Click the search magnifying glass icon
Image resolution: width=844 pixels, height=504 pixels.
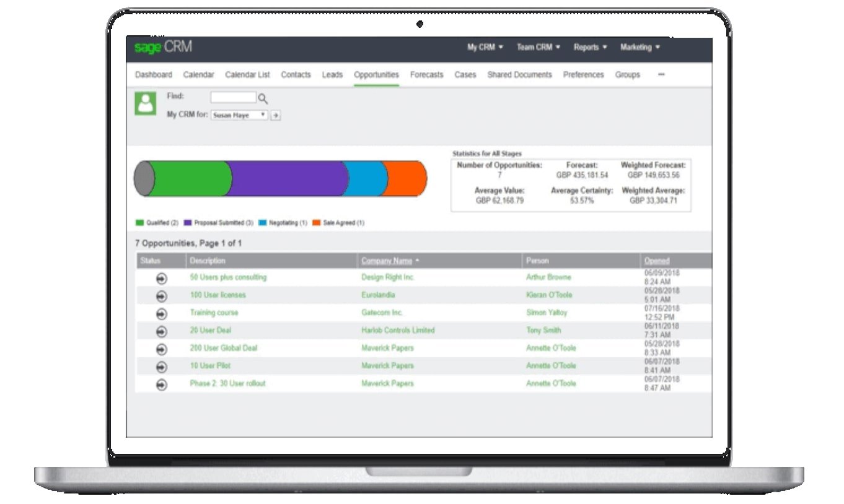[x=263, y=97]
